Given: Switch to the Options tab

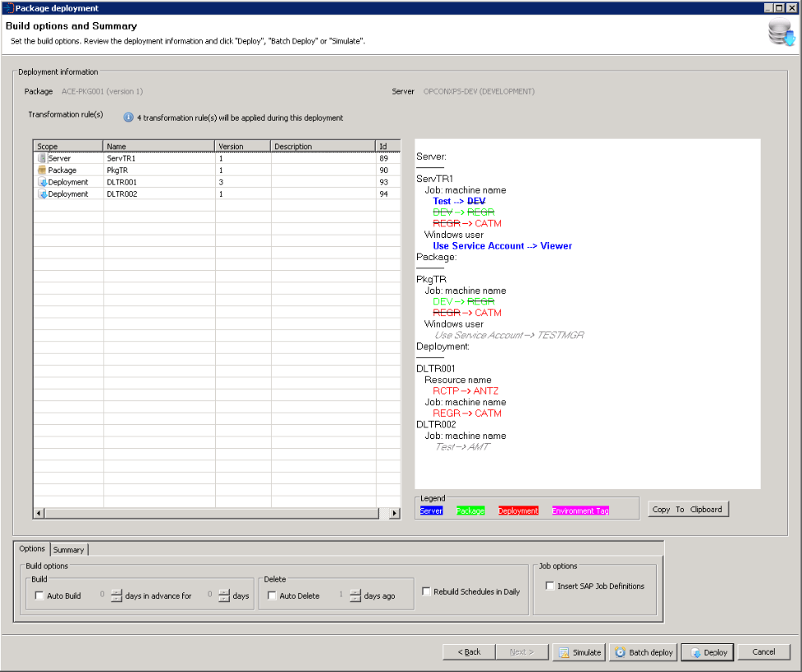Looking at the screenshot, I should (x=32, y=549).
